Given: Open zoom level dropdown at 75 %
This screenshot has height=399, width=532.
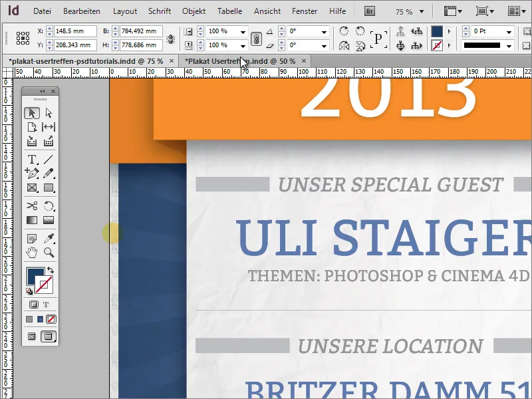Looking at the screenshot, I should point(422,11).
